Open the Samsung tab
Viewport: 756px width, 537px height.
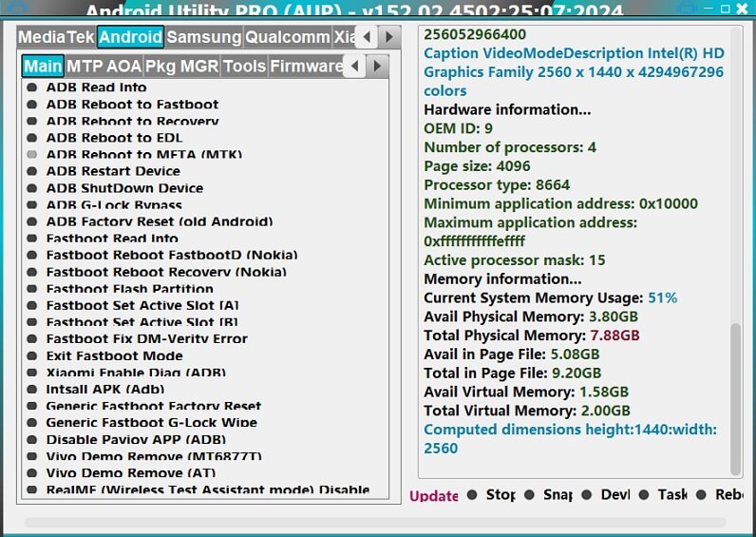pyautogui.click(x=204, y=37)
